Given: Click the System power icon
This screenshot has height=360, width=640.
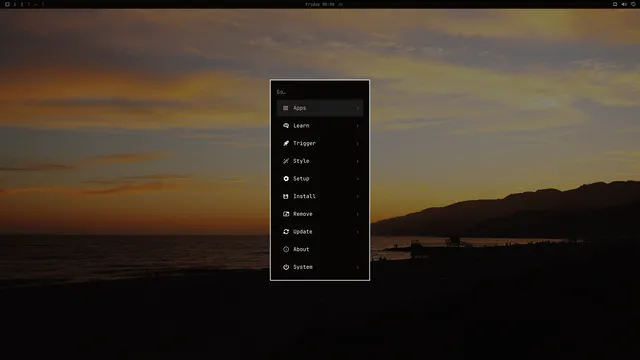Looking at the screenshot, I should tap(286, 267).
